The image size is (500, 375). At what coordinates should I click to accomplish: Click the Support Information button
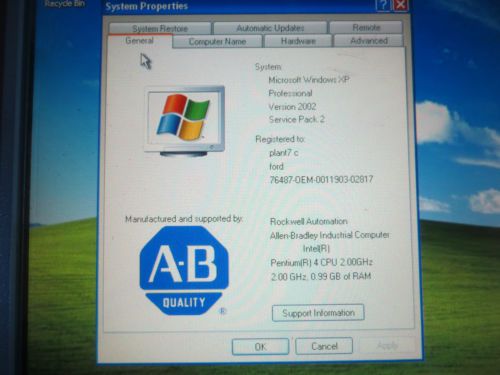click(x=318, y=313)
